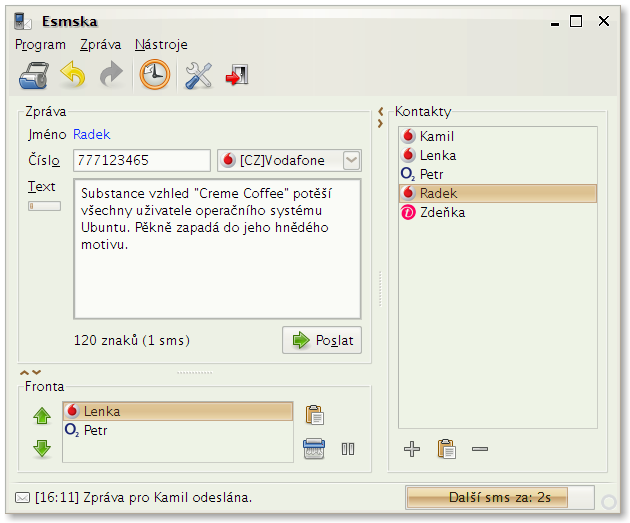Click the edit queued message clipboard icon
Image resolution: width=630 pixels, height=523 pixels.
click(x=315, y=415)
